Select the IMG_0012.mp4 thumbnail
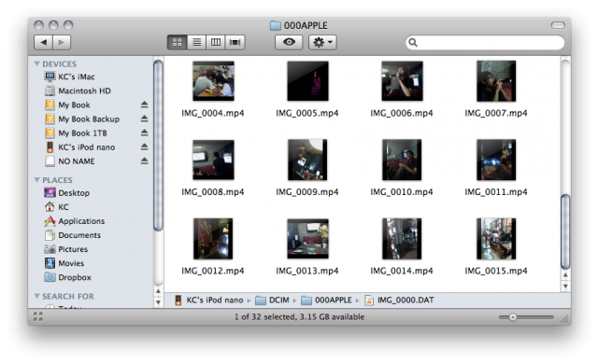This screenshot has height=364, width=598. tap(213, 239)
